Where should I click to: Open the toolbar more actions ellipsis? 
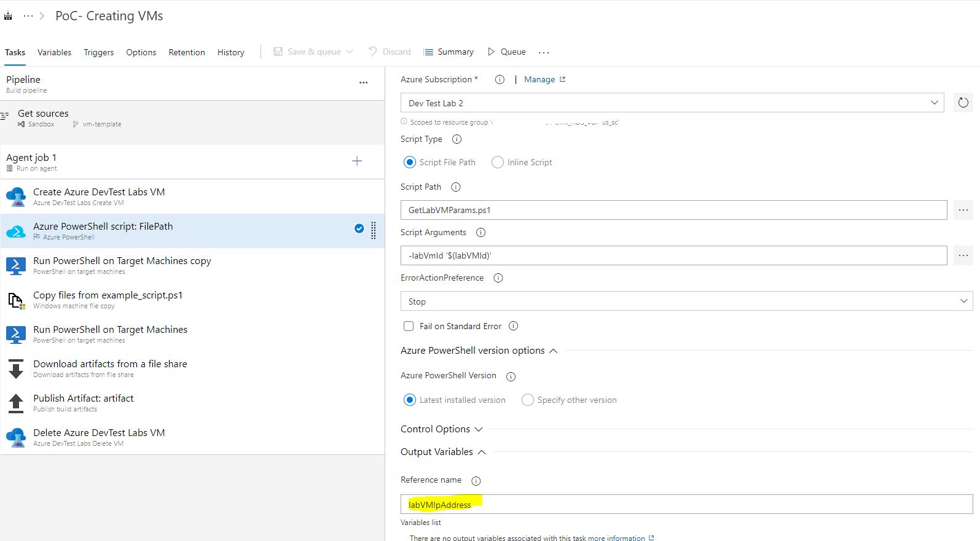pyautogui.click(x=544, y=52)
